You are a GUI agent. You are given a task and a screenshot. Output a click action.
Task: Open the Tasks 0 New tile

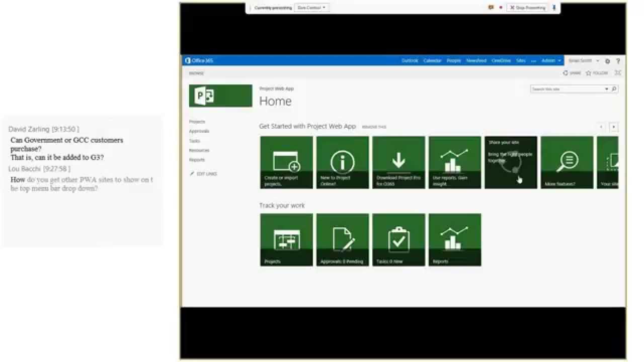pyautogui.click(x=398, y=240)
